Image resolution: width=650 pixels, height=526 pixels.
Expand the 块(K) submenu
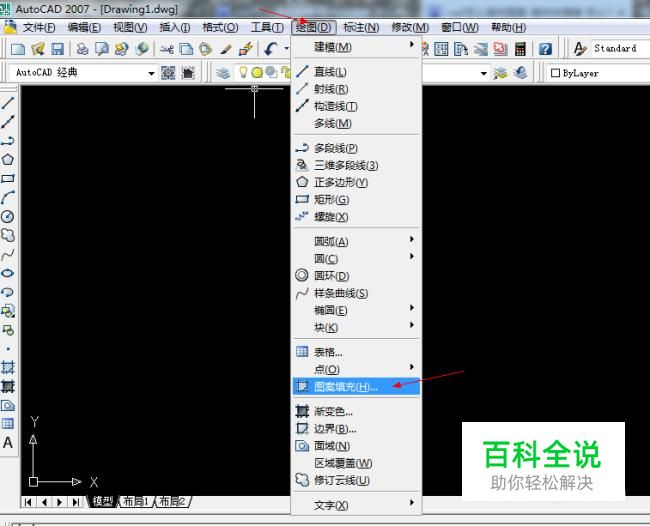point(355,327)
